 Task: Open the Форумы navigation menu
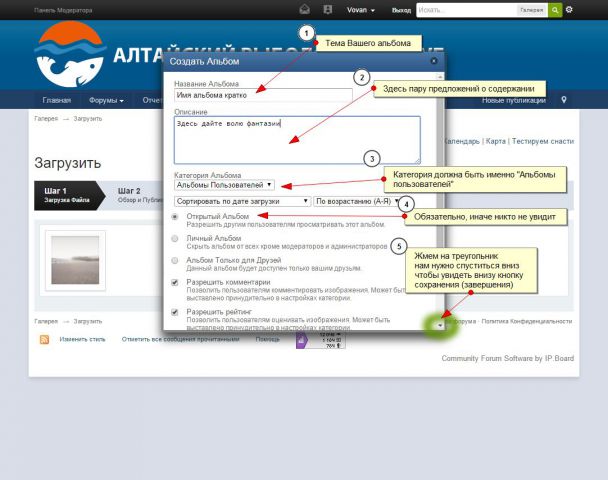[x=106, y=100]
